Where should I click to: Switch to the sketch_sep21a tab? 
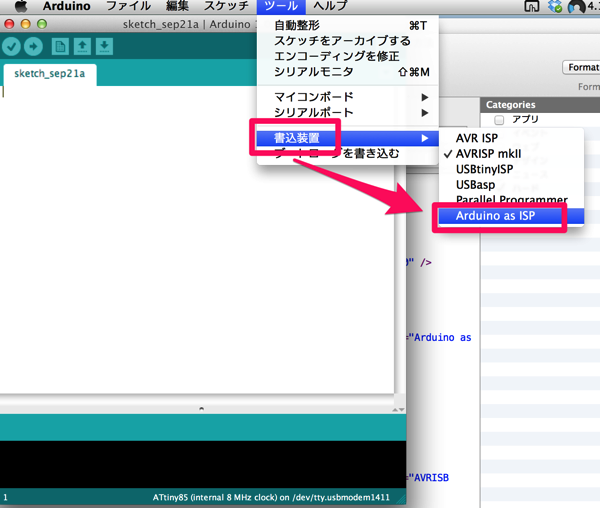coord(50,74)
